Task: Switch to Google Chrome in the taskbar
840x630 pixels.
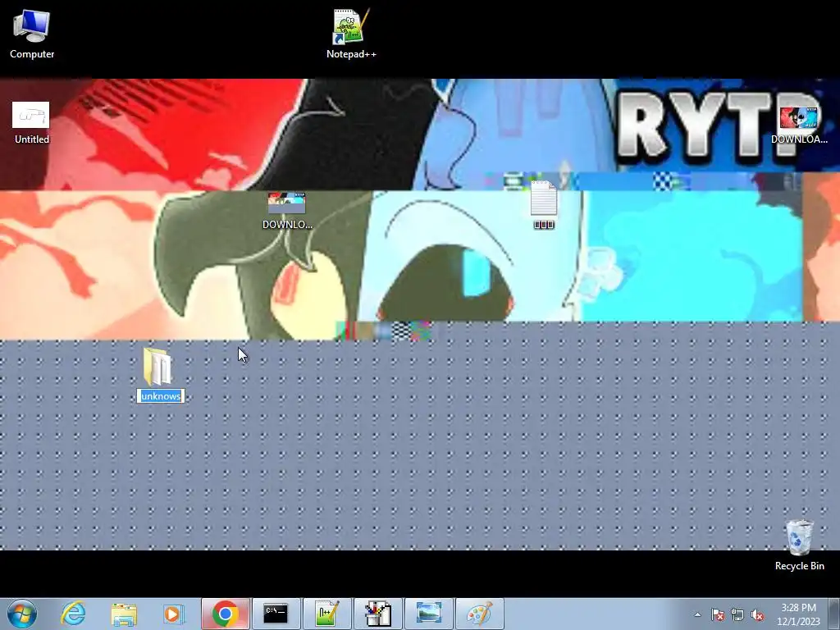Action: tap(226, 614)
